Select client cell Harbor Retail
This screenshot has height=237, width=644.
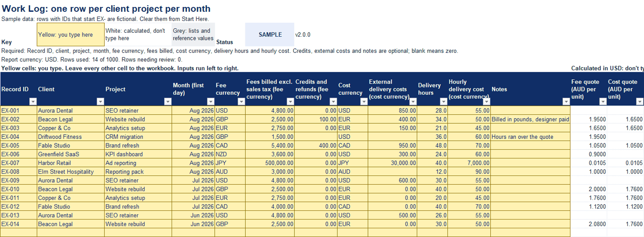[x=71, y=163]
